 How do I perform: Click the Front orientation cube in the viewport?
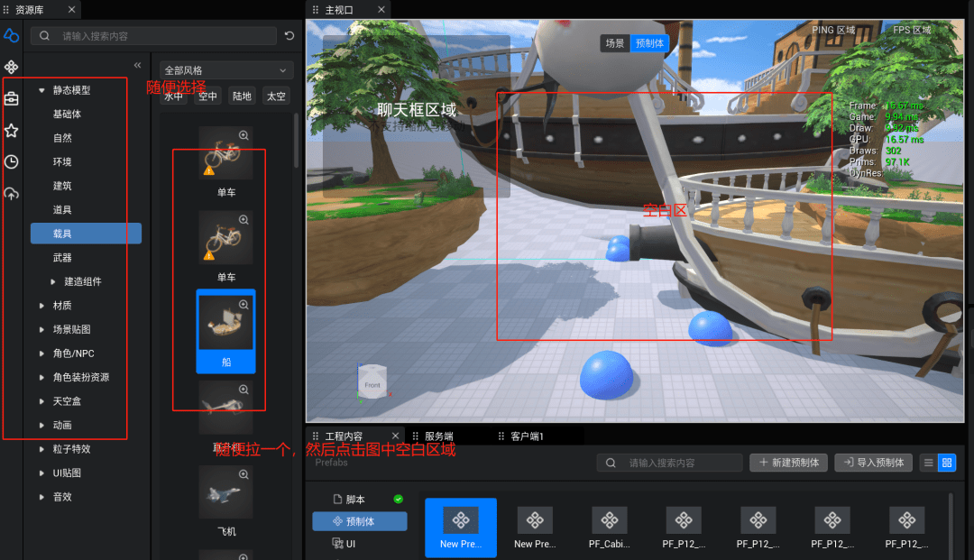372,382
